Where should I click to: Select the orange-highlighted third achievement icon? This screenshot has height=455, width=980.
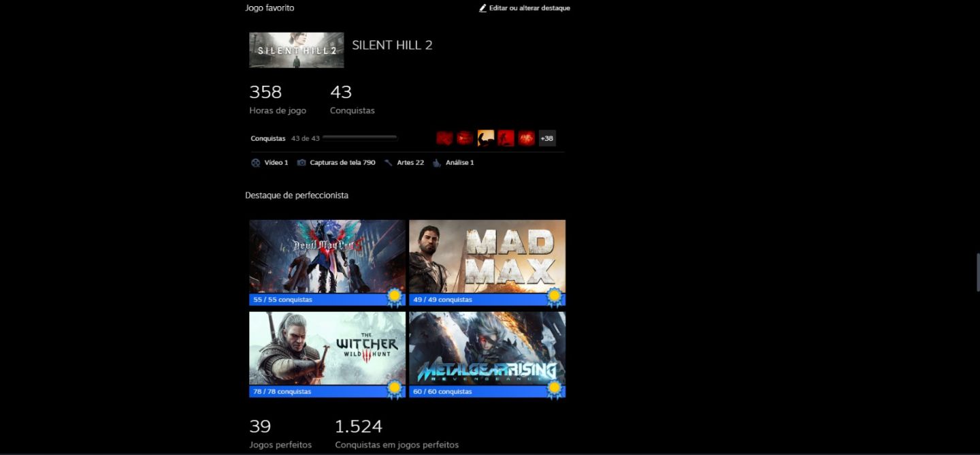[x=485, y=138]
